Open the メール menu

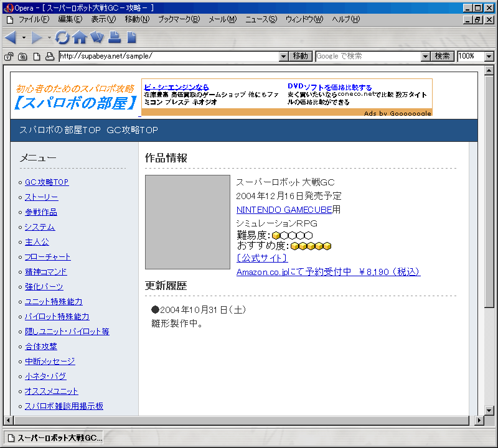click(x=223, y=19)
